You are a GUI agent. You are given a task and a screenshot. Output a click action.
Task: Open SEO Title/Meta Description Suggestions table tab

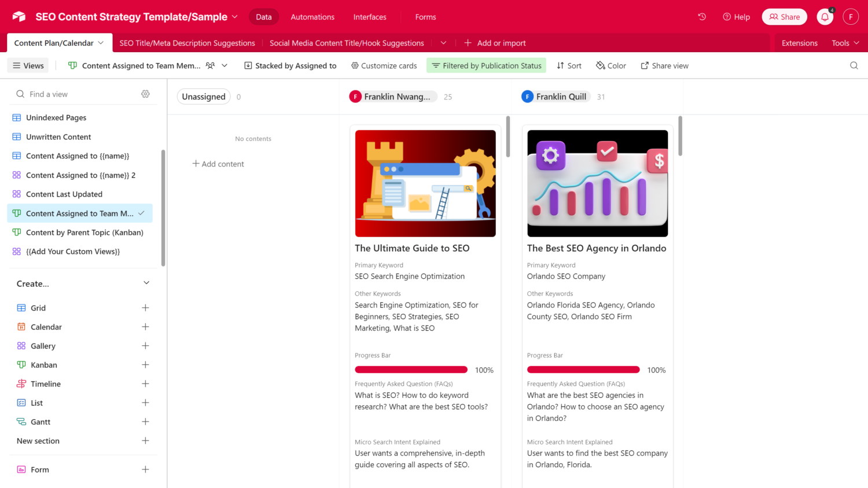tap(187, 43)
